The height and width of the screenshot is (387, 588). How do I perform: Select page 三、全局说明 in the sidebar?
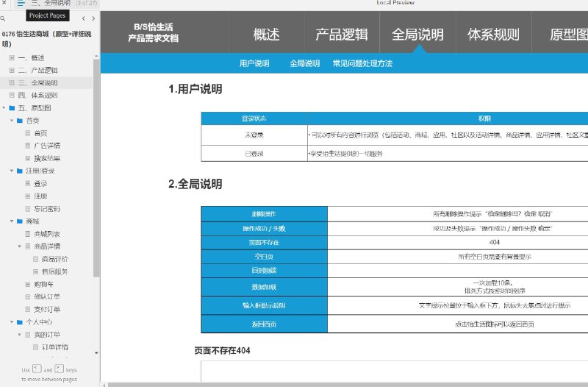[38, 83]
